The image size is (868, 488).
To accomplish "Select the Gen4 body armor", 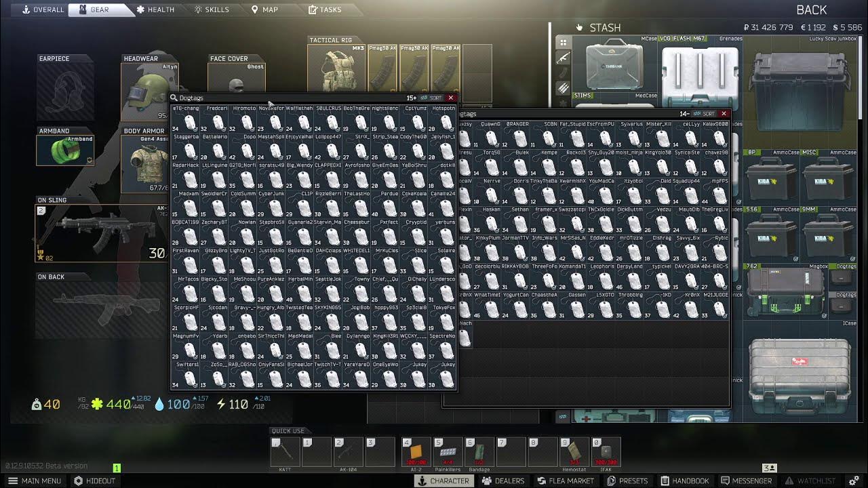I will pos(144,164).
